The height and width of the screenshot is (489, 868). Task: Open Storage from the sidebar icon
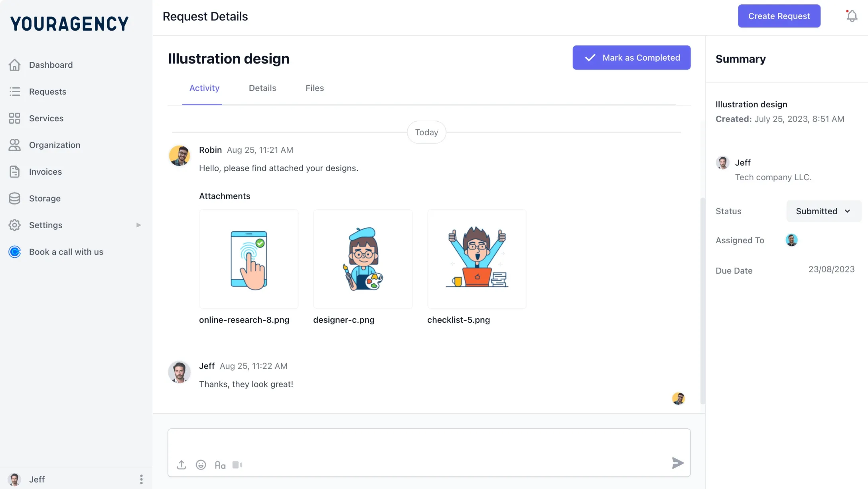(x=15, y=198)
